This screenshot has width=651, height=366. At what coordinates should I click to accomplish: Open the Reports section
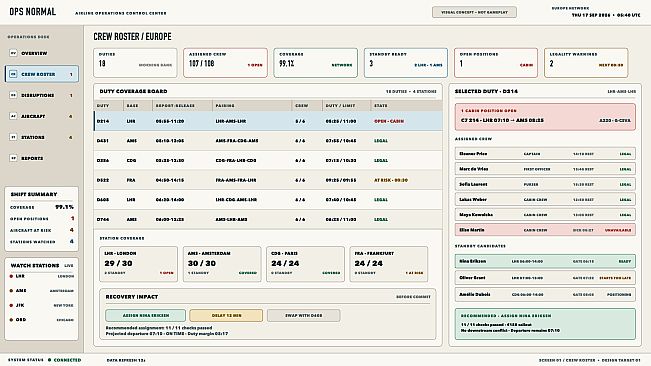click(42, 158)
